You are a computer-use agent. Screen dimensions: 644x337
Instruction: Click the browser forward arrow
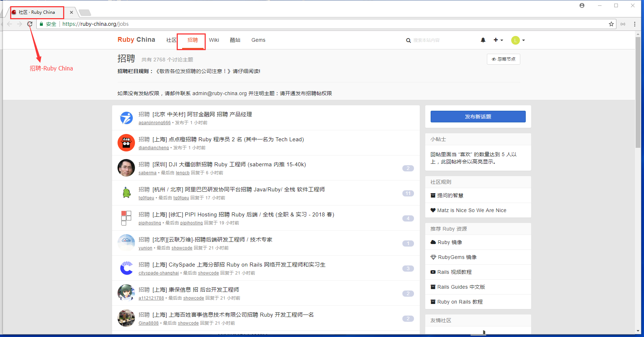pyautogui.click(x=20, y=24)
